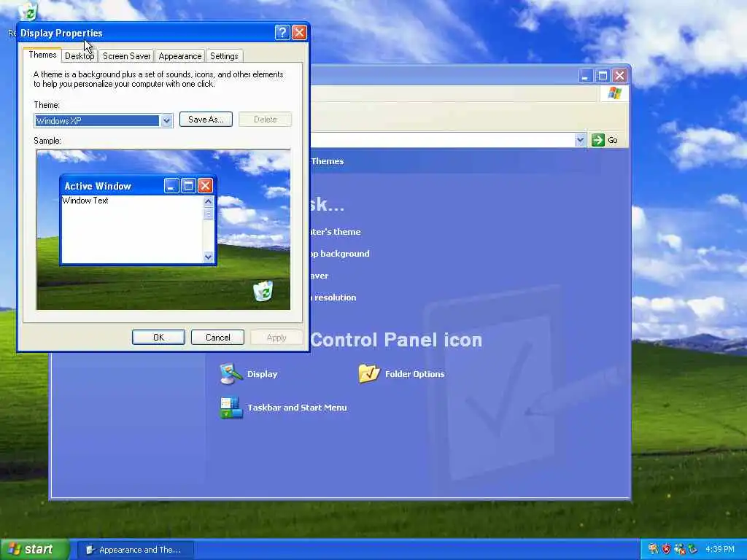Click the screen resolution task link
Viewport: 747px width, 560px height.
pos(333,297)
